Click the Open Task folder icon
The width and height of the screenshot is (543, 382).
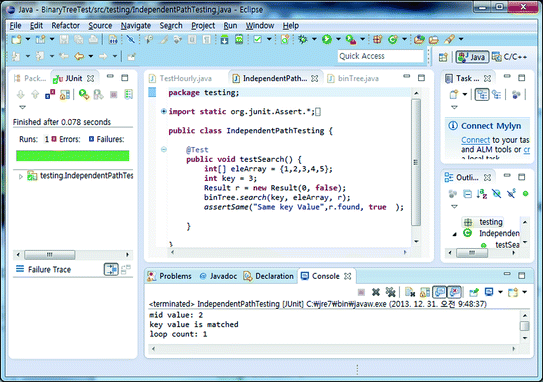(434, 39)
